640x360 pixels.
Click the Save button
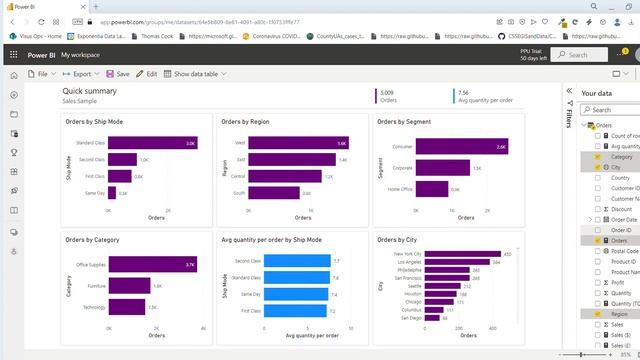(x=118, y=74)
